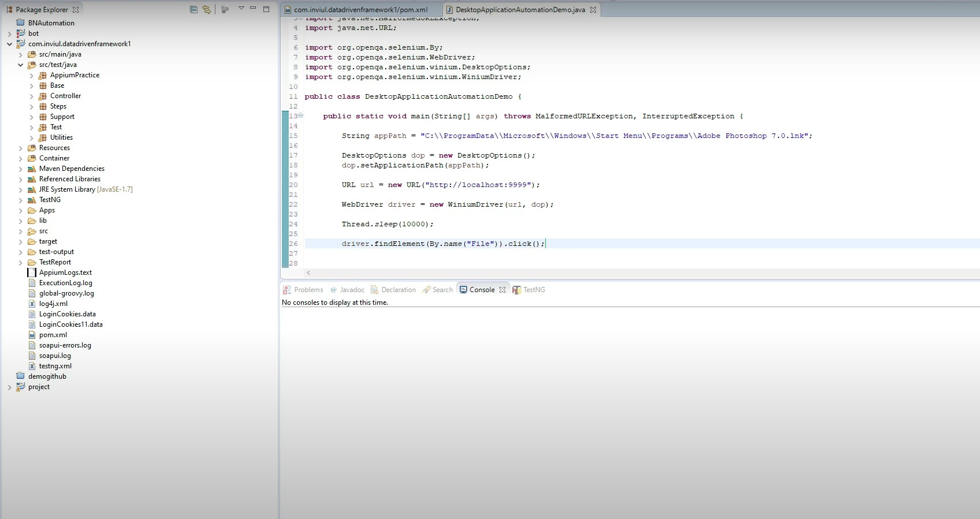Viewport: 980px width, 519px height.
Task: Toggle Link with Editor in Package Explorer
Action: [206, 9]
